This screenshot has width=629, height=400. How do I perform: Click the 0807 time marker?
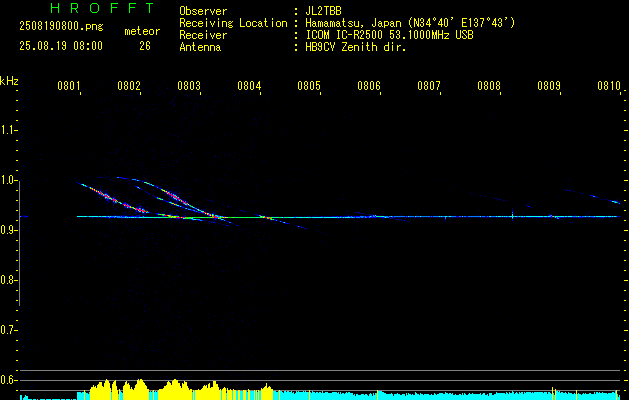428,85
